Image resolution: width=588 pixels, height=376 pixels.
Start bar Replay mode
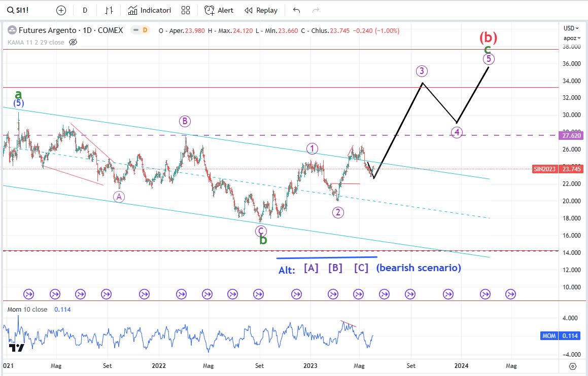tap(261, 10)
